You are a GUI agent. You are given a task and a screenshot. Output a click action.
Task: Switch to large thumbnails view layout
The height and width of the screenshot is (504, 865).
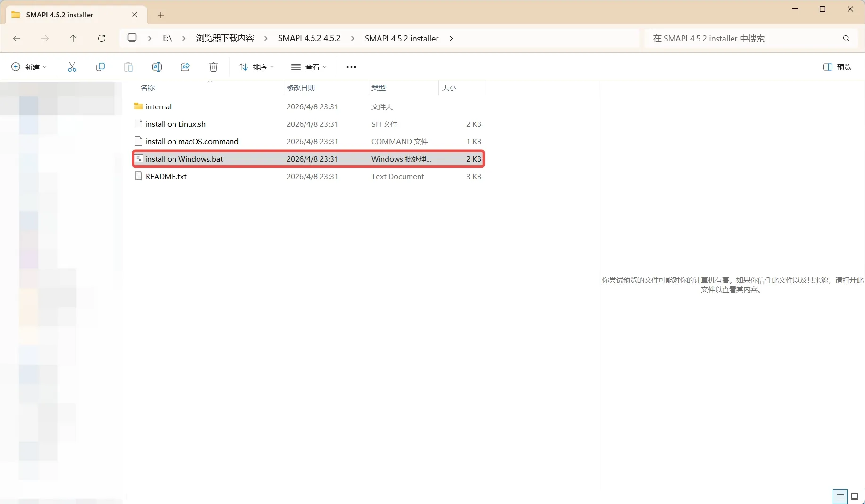click(855, 496)
